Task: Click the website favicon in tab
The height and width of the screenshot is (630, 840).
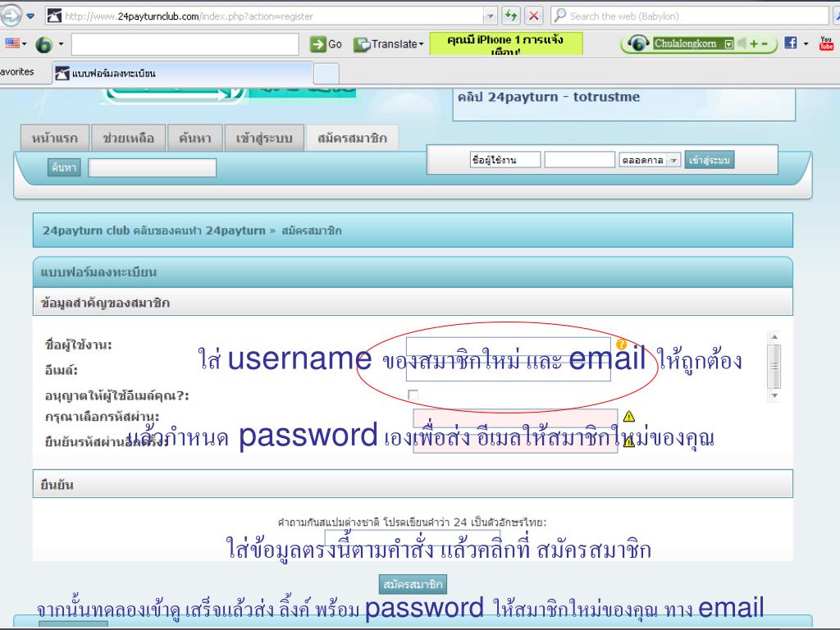Action: pos(62,73)
